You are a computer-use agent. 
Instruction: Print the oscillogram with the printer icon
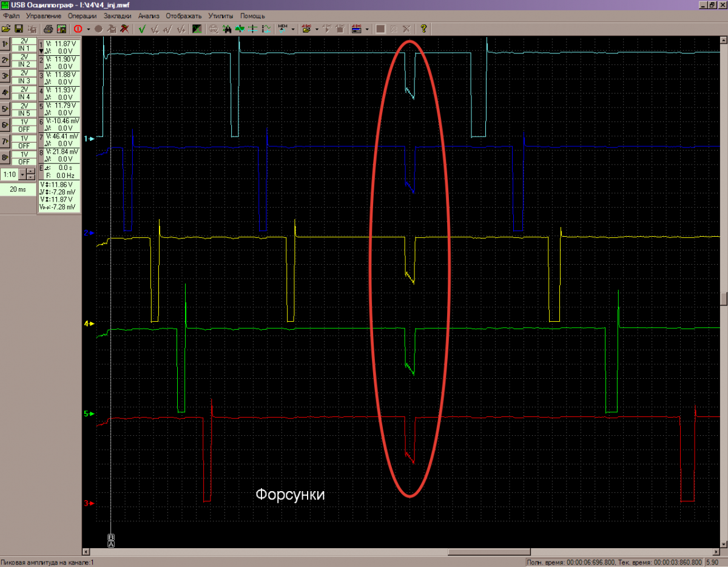pyautogui.click(x=48, y=29)
